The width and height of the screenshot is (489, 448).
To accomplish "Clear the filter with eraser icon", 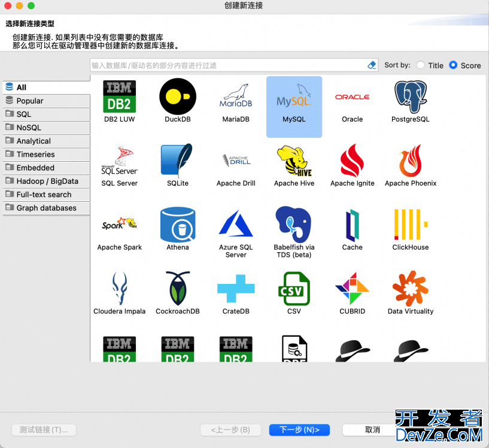I will [372, 65].
